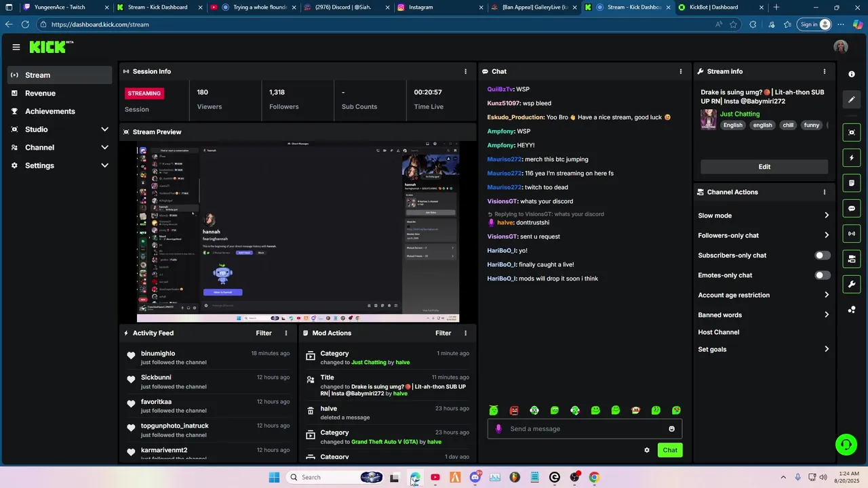This screenshot has width=868, height=488.
Task: Open Session Info options menu
Action: (465, 71)
